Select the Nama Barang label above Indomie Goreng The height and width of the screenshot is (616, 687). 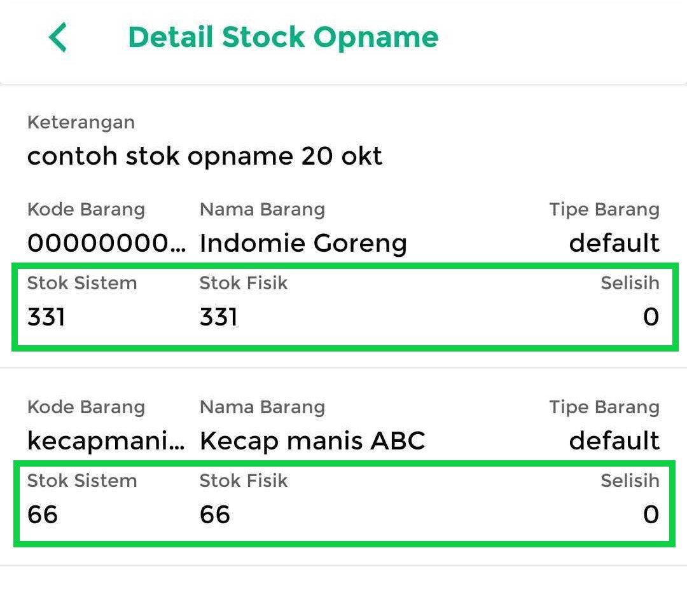tap(262, 209)
